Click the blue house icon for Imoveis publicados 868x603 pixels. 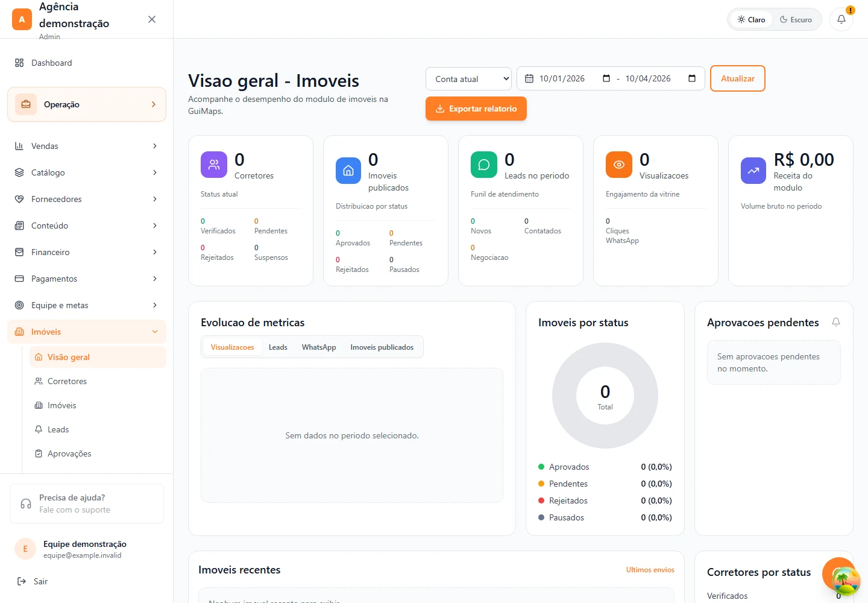[x=348, y=171]
